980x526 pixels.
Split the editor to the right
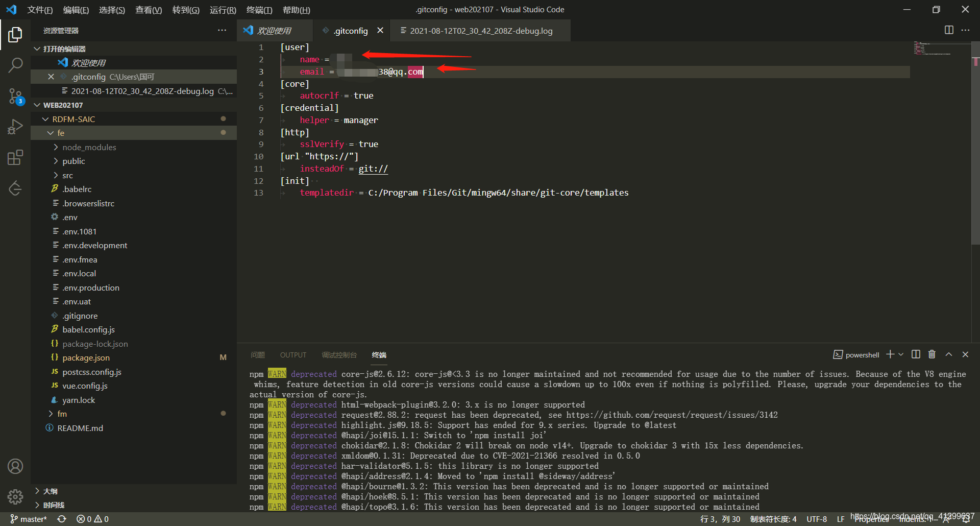click(x=949, y=30)
